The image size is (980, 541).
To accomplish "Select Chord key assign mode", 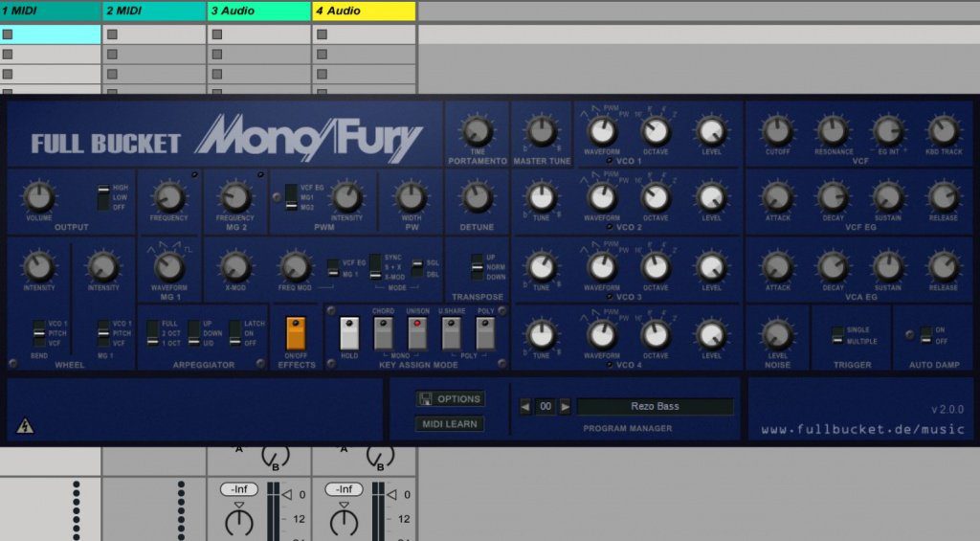I will tap(383, 332).
